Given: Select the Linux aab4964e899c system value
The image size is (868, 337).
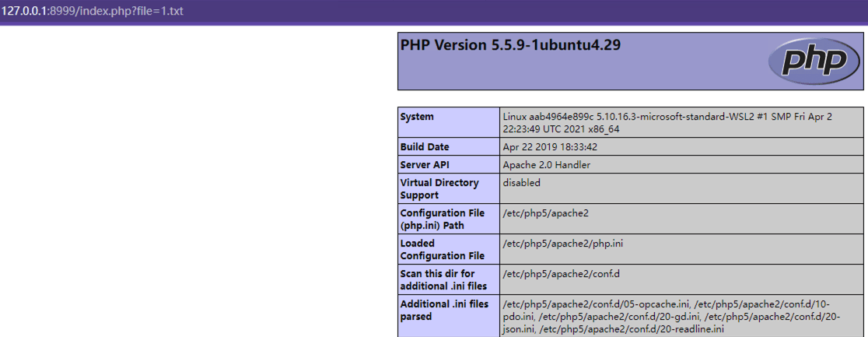Looking at the screenshot, I should tap(667, 123).
